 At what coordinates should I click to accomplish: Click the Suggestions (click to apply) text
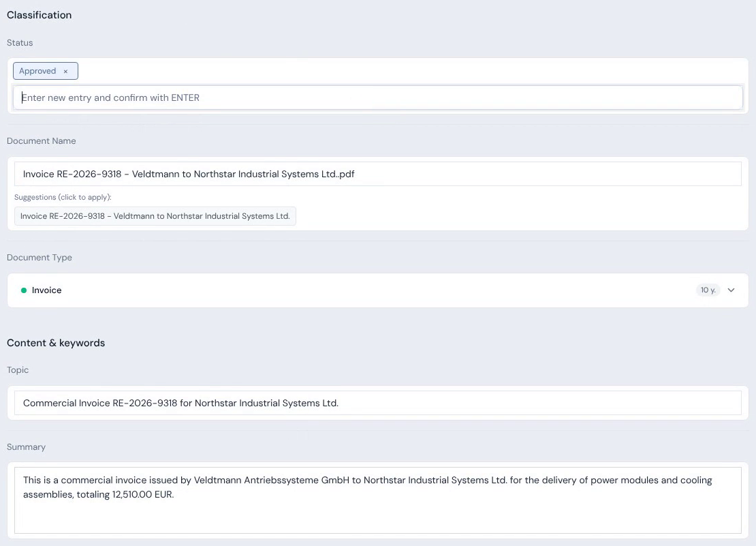tap(63, 197)
